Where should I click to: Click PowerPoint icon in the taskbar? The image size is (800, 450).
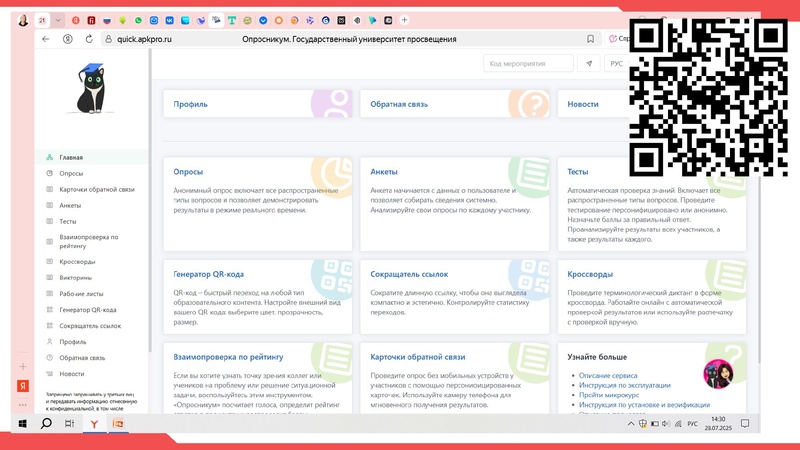pyautogui.click(x=118, y=423)
